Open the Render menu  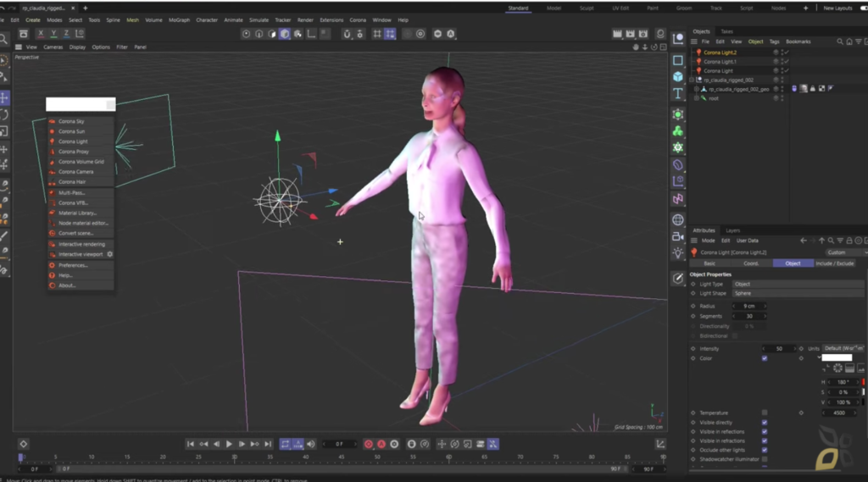pos(305,20)
